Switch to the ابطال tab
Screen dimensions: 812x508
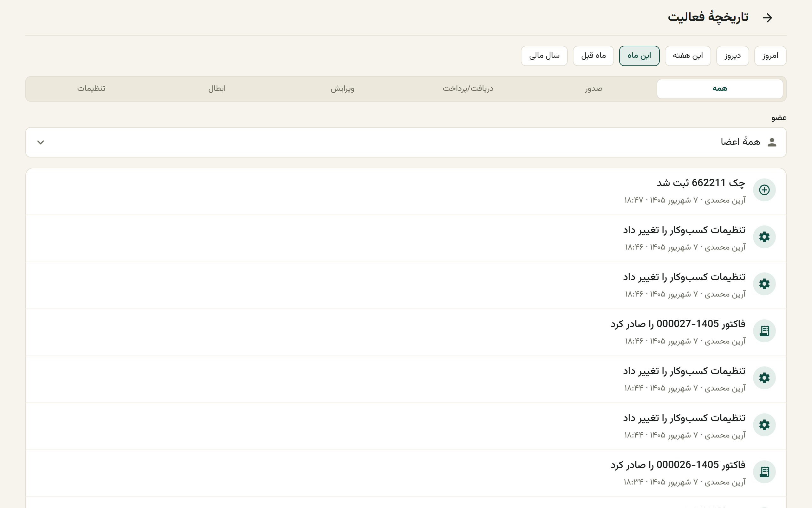(217, 89)
